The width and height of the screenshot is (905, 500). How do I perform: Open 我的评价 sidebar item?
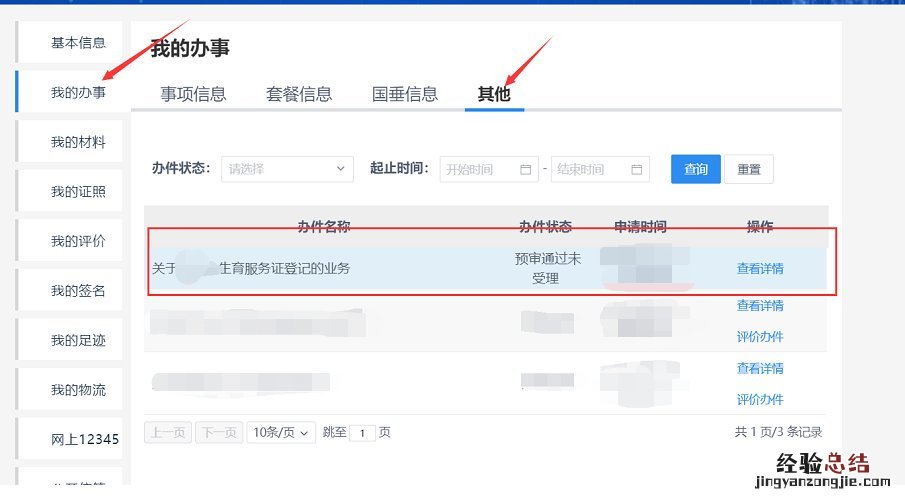[x=70, y=241]
